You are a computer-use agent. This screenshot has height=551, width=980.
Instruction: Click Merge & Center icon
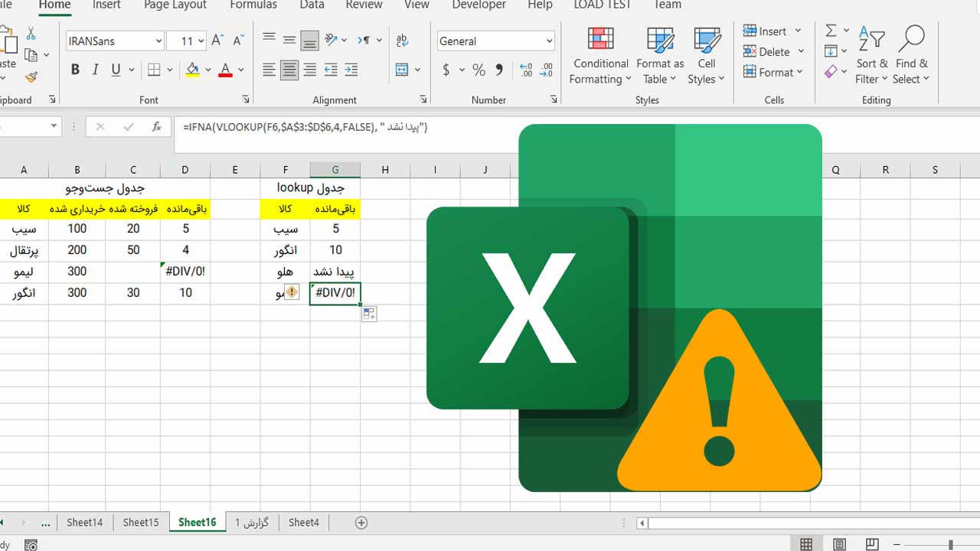click(402, 70)
